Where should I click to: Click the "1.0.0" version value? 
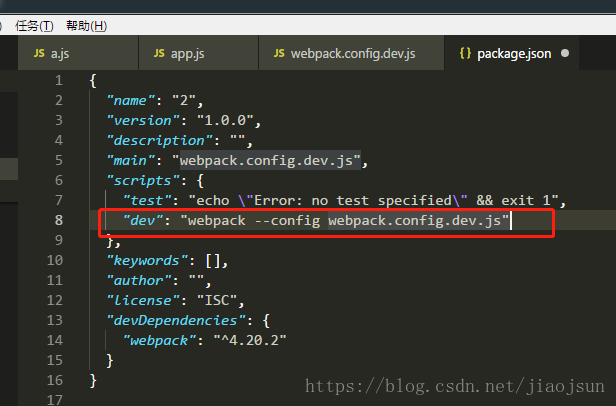[x=226, y=121]
